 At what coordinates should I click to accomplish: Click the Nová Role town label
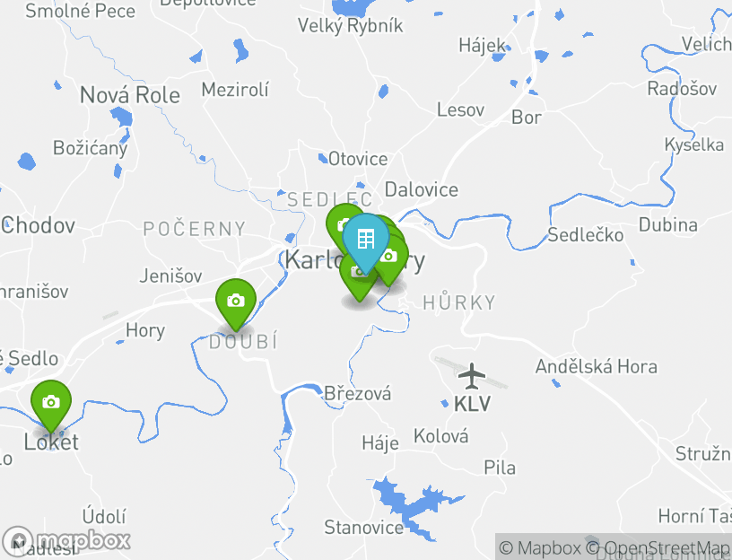[x=130, y=95]
